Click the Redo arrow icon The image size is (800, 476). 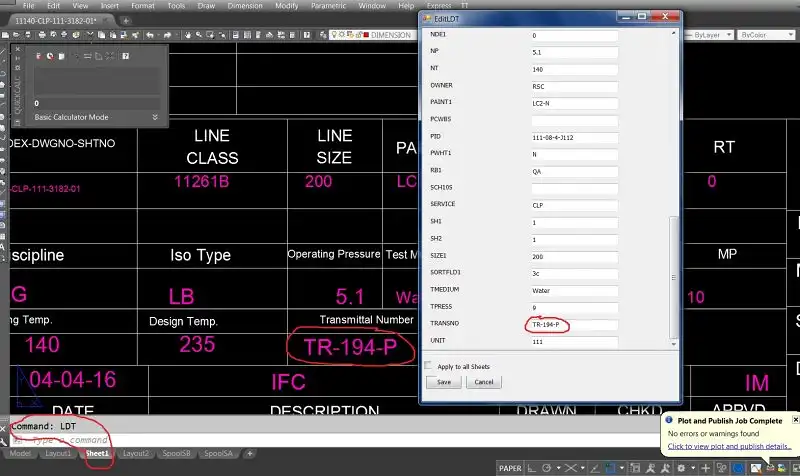click(167, 35)
